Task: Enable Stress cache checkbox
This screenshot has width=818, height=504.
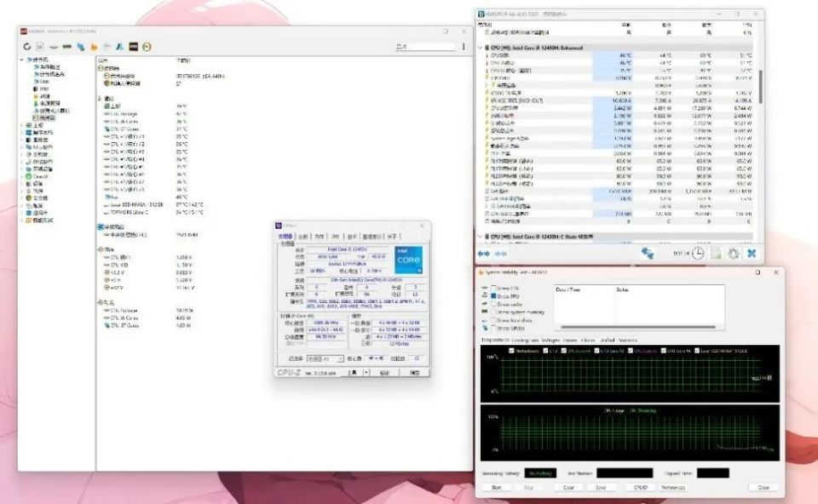Action: [493, 304]
